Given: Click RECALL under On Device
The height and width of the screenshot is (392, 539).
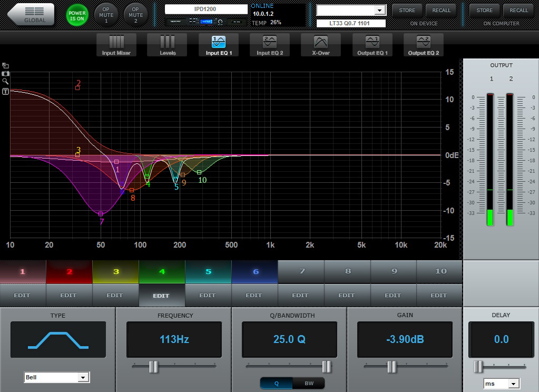Looking at the screenshot, I should tap(441, 11).
